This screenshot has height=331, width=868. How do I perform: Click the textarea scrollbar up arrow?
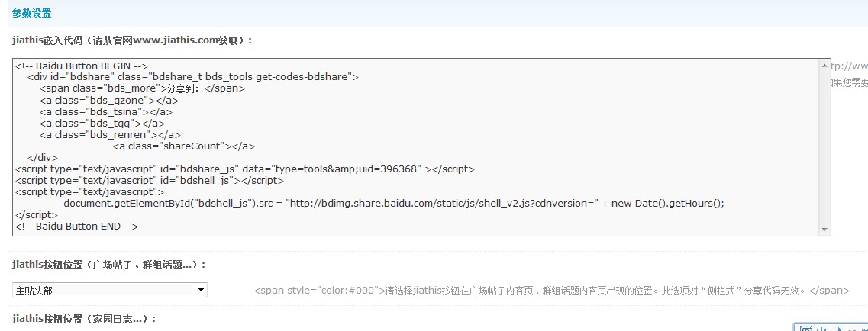(824, 66)
